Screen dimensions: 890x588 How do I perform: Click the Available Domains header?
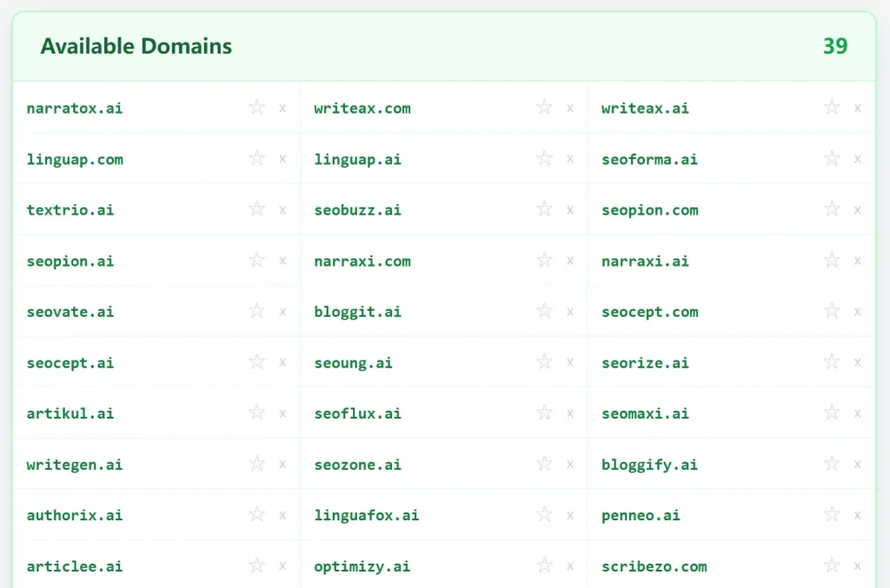click(136, 46)
